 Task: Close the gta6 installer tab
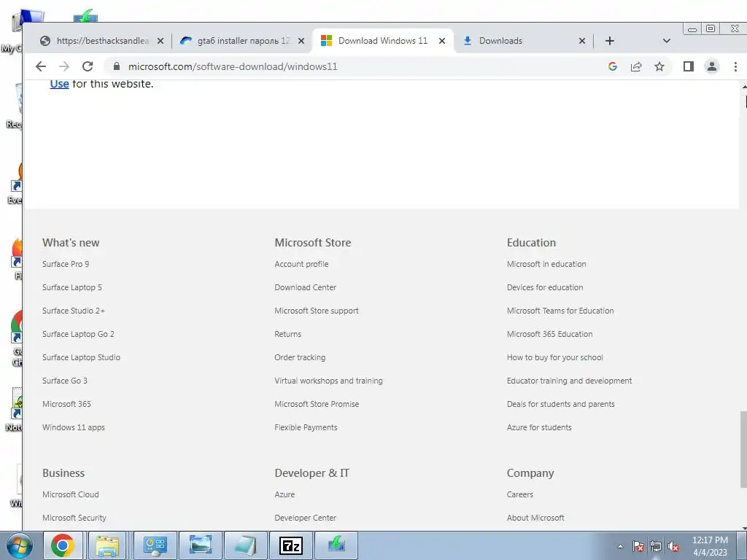click(301, 41)
